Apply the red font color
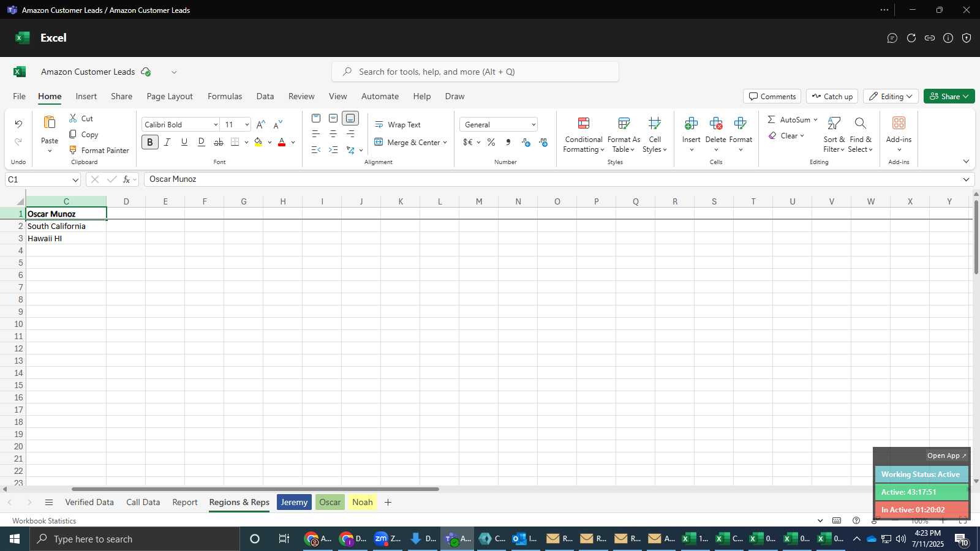The height and width of the screenshot is (551, 980). pyautogui.click(x=282, y=142)
